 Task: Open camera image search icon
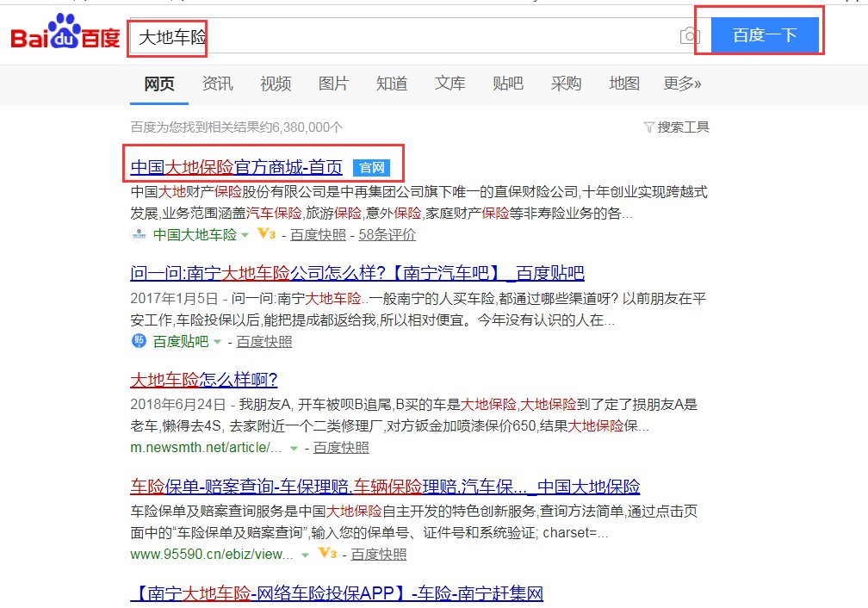(x=689, y=36)
